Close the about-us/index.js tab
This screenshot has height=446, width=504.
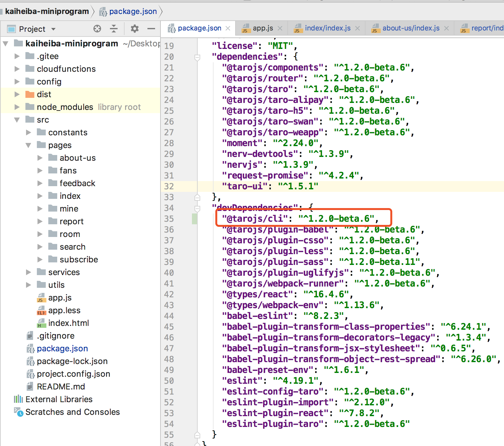(x=446, y=28)
